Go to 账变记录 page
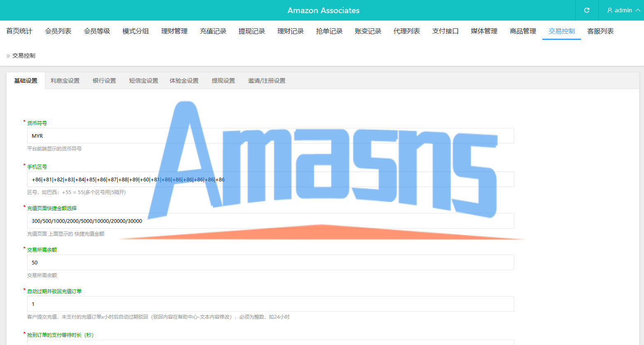 click(368, 31)
